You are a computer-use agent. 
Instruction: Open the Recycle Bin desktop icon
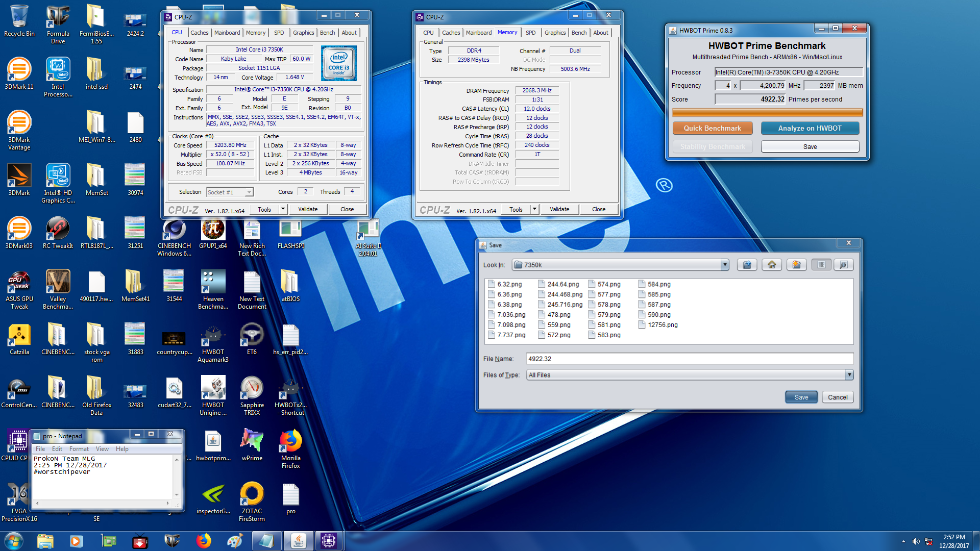click(x=19, y=21)
